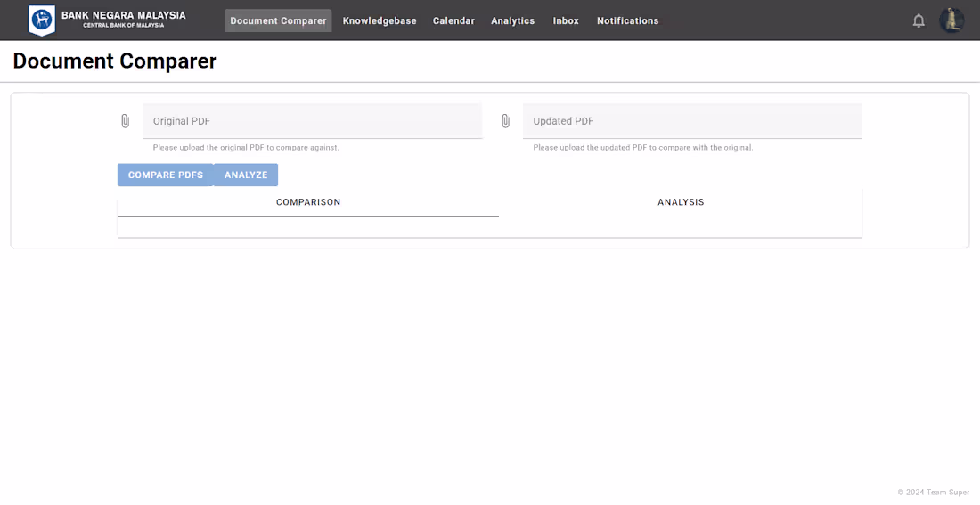The image size is (980, 505).
Task: Switch to the Analysis tab
Action: tap(681, 202)
